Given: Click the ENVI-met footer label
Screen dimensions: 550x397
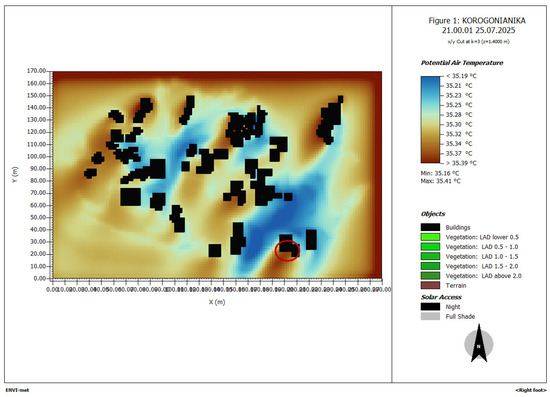Looking at the screenshot, I should pyautogui.click(x=17, y=390).
